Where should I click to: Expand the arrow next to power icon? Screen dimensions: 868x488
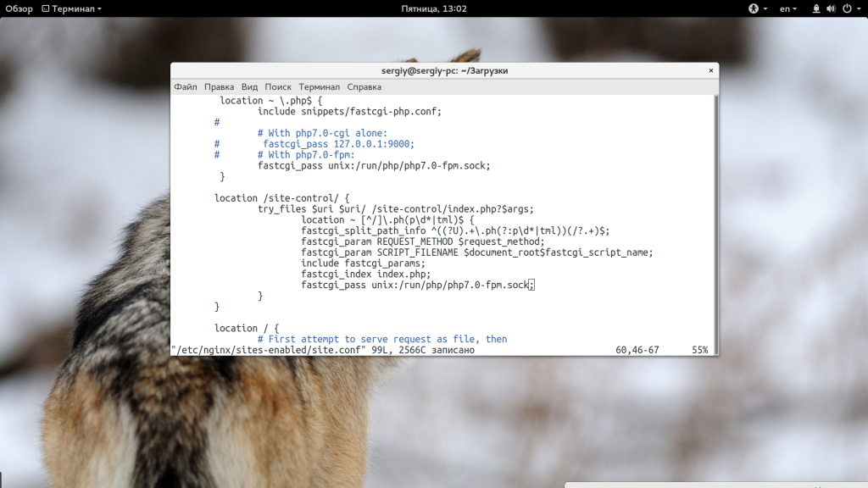(x=858, y=8)
